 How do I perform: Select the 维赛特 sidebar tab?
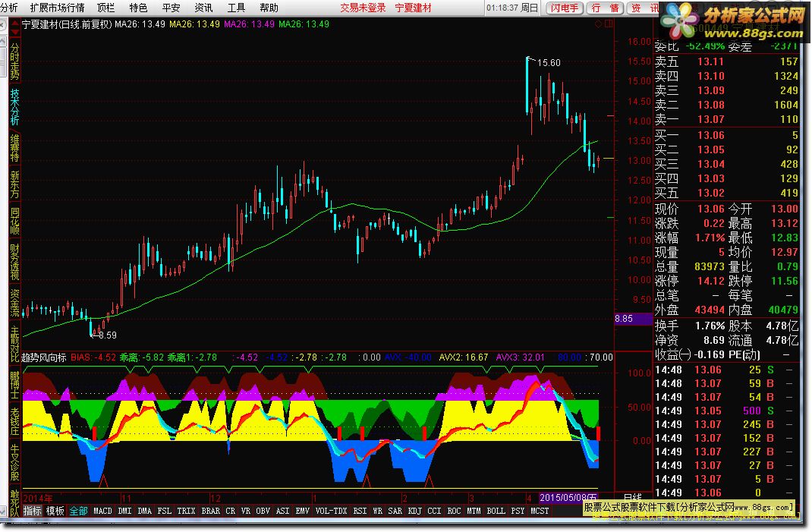click(14, 148)
